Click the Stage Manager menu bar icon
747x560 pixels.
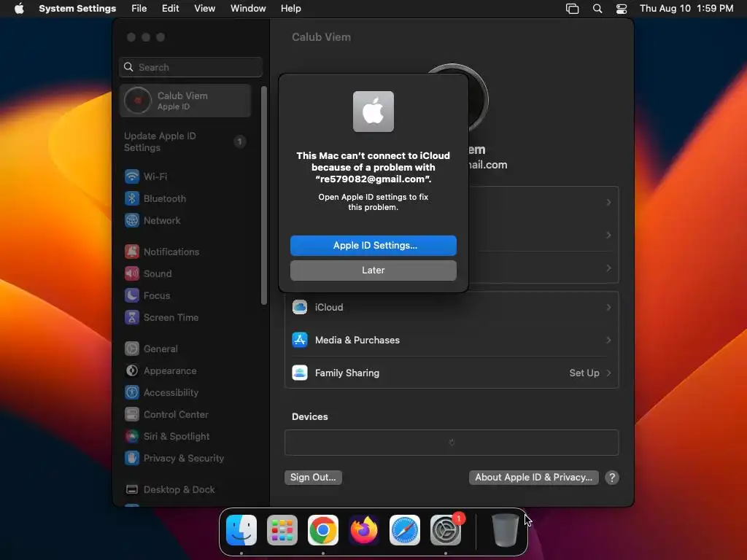coord(572,9)
